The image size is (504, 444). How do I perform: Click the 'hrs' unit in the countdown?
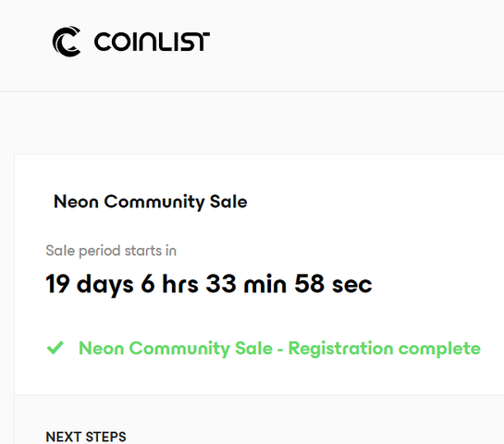[x=180, y=284]
